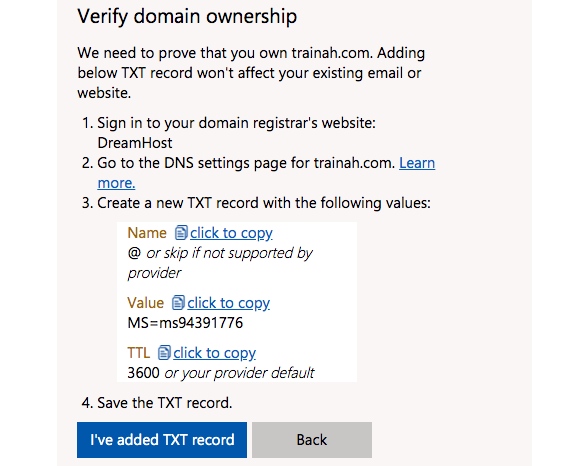
Task: Click the 3600 TTL value text
Action: [x=143, y=373]
